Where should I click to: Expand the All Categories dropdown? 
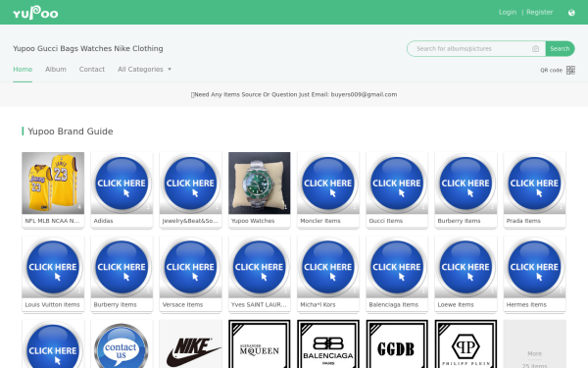(x=144, y=70)
